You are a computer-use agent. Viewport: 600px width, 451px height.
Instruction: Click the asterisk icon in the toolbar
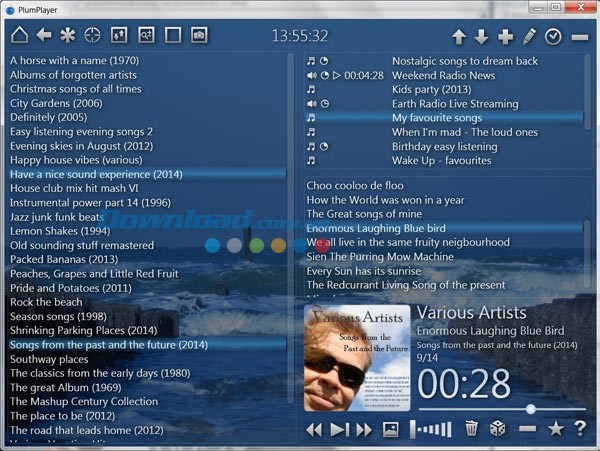point(68,36)
